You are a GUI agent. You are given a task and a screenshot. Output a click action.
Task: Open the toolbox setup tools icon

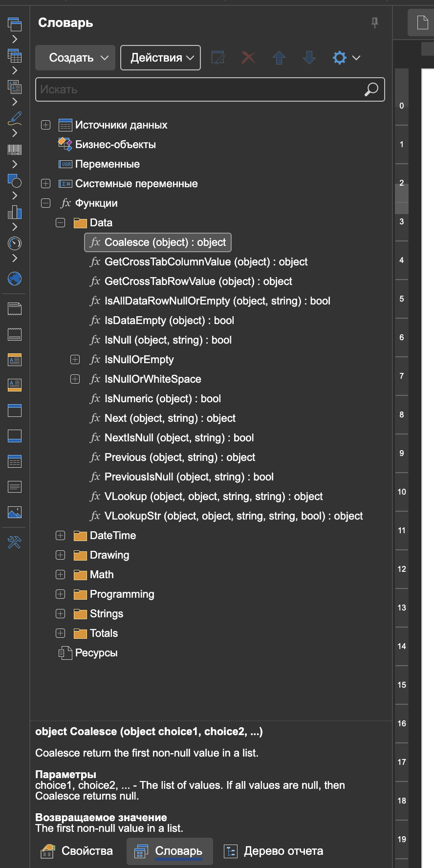coord(15,542)
